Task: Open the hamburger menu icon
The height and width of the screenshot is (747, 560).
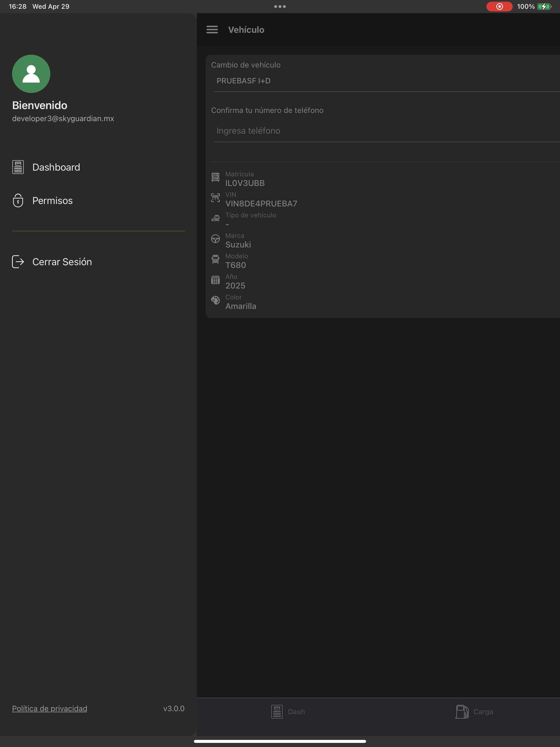Action: [212, 30]
